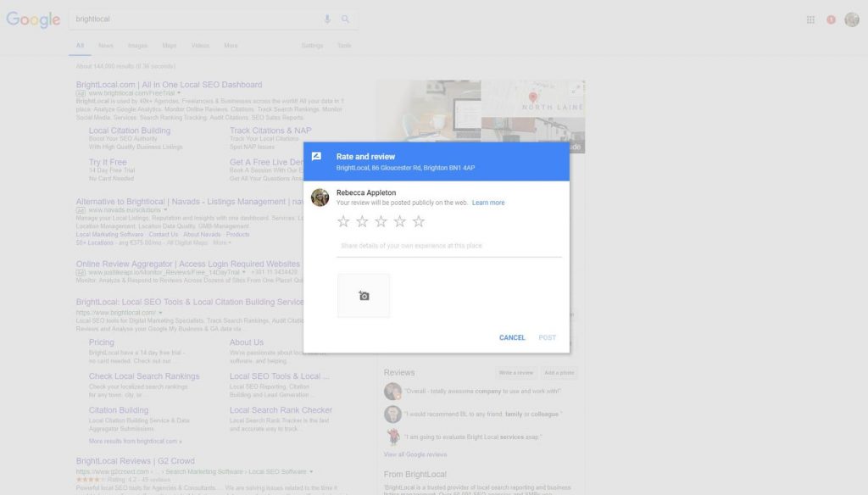Viewport: 868px width, 495px height.
Task: Cancel the review dialog
Action: pyautogui.click(x=512, y=337)
